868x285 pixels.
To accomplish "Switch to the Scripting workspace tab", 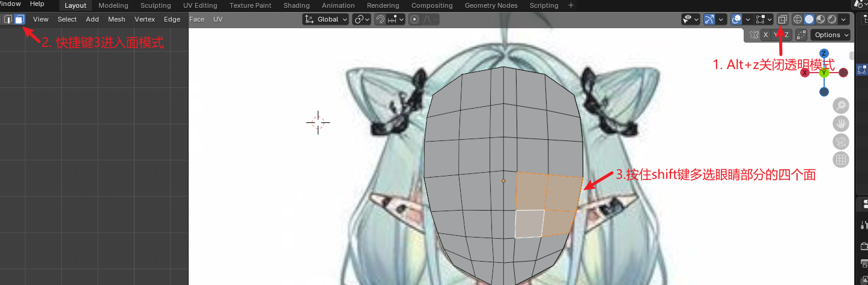I will click(544, 5).
